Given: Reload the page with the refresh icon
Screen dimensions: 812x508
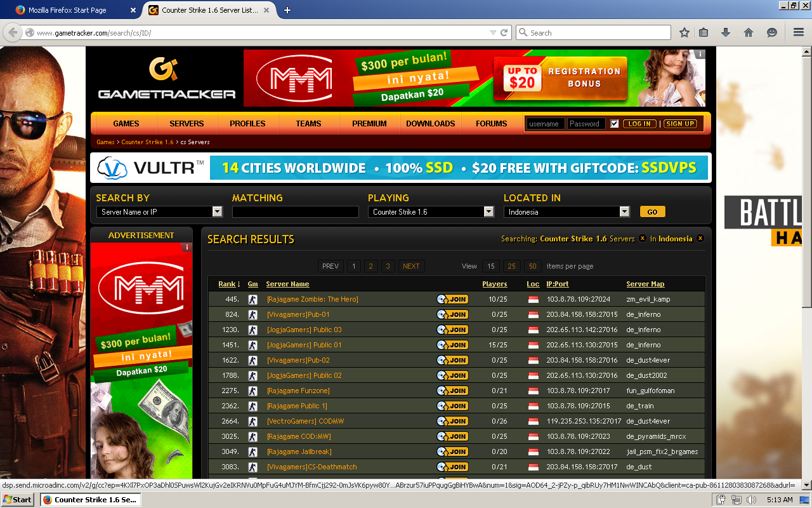Looking at the screenshot, I should coord(504,32).
